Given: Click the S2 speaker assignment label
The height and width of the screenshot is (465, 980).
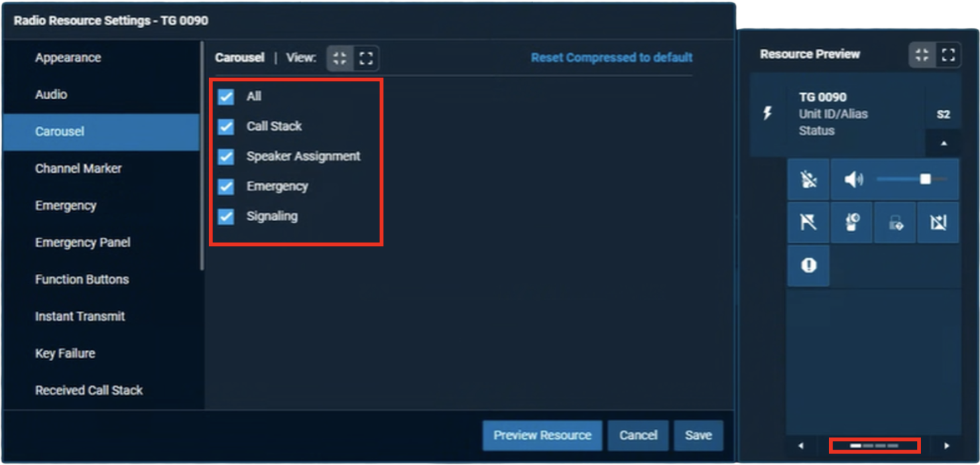Looking at the screenshot, I should point(942,115).
